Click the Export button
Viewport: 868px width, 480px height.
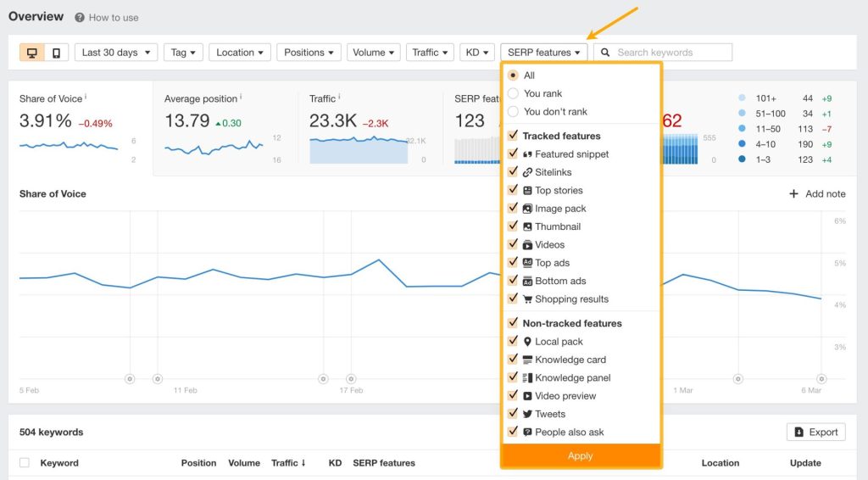click(816, 433)
